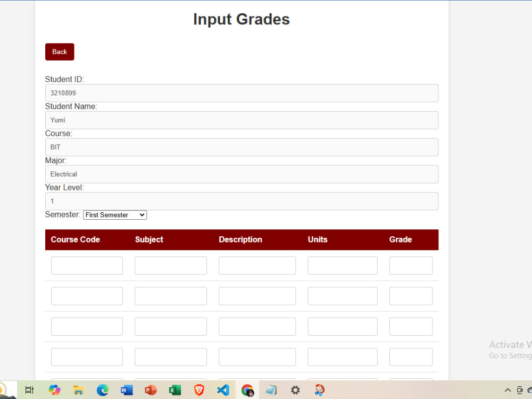This screenshot has width=532, height=399.
Task: Click the 'Grade' column header
Action: click(401, 239)
